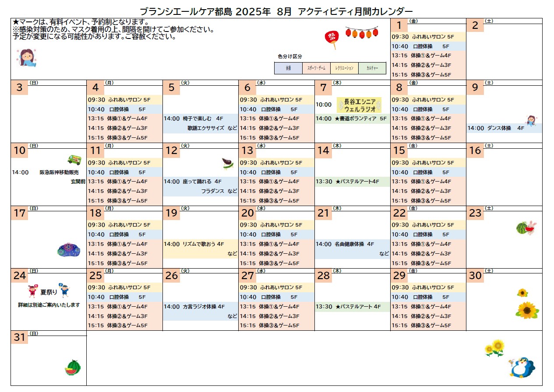
Task: Select the rabbit with watermelon on the 23rd
Action: click(x=526, y=228)
